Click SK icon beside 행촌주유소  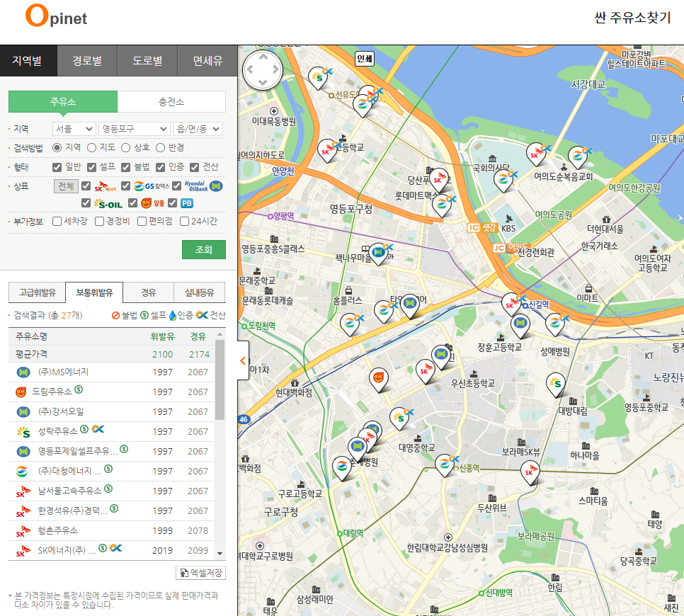pyautogui.click(x=23, y=531)
